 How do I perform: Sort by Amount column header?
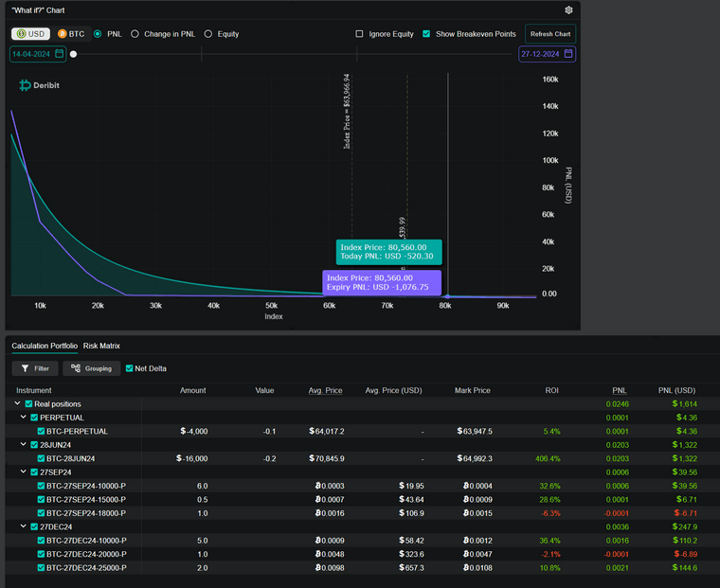(193, 390)
